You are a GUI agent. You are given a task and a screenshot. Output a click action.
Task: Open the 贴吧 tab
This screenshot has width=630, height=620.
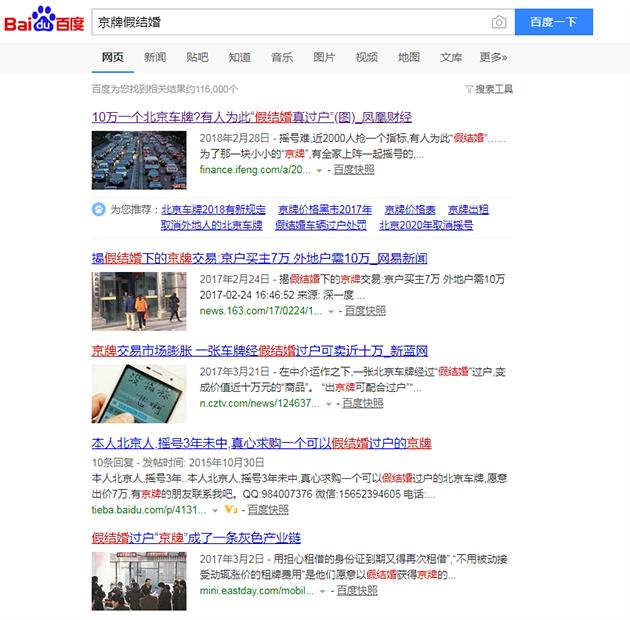[x=197, y=57]
